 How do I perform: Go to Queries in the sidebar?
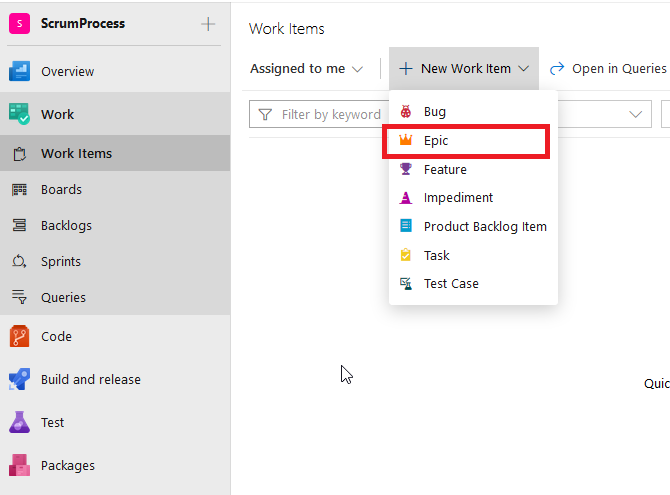pyautogui.click(x=63, y=298)
